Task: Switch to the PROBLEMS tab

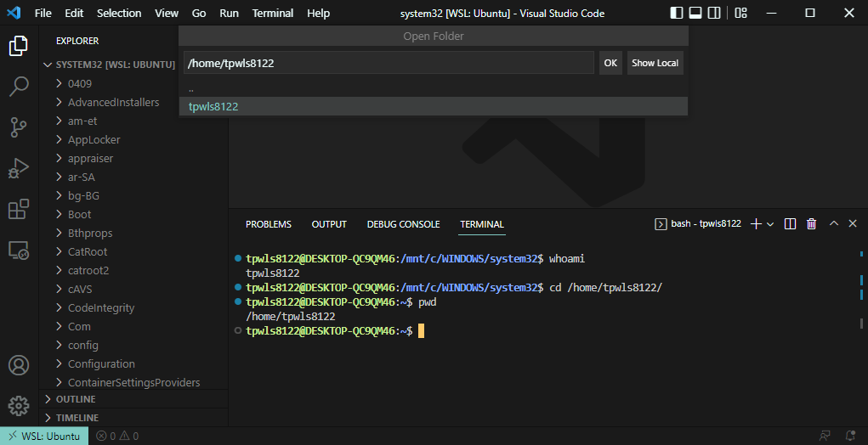Action: [269, 224]
